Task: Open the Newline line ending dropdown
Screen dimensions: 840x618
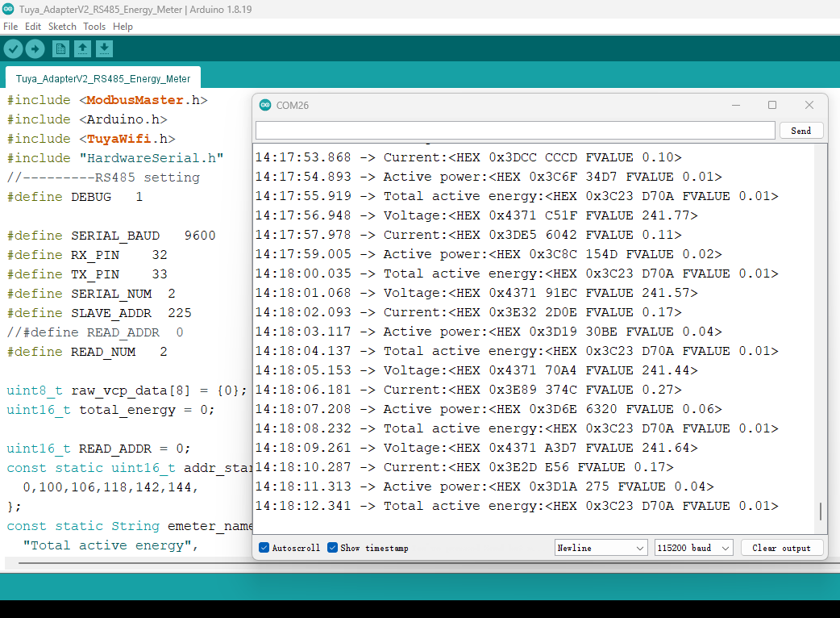Action: coord(601,548)
